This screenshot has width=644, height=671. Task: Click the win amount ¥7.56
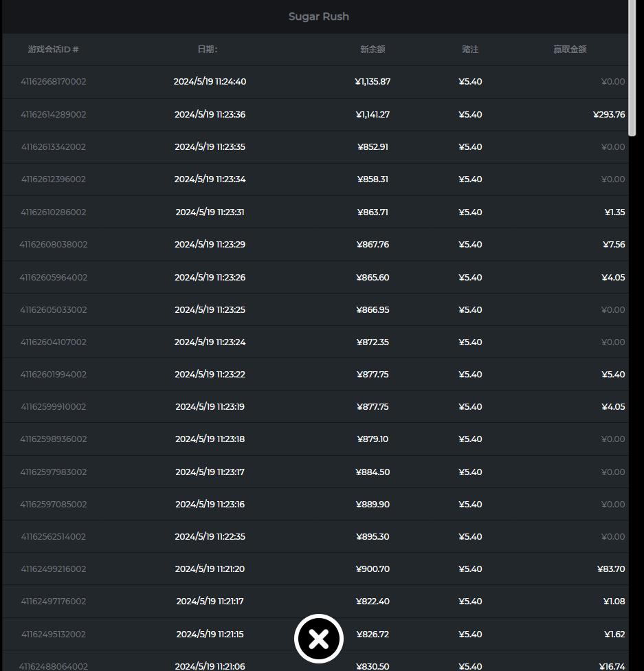pos(614,244)
